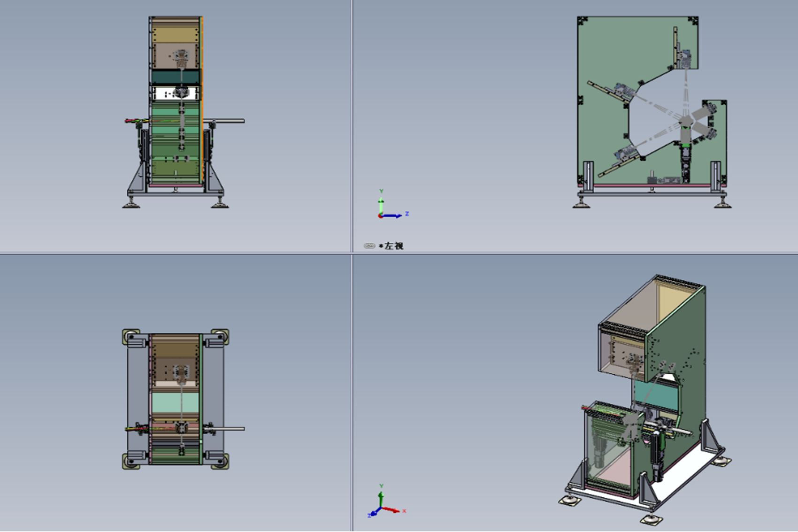Select the vertical viewport splitter bar
The width and height of the screenshot is (798, 532).
[x=352, y=266]
